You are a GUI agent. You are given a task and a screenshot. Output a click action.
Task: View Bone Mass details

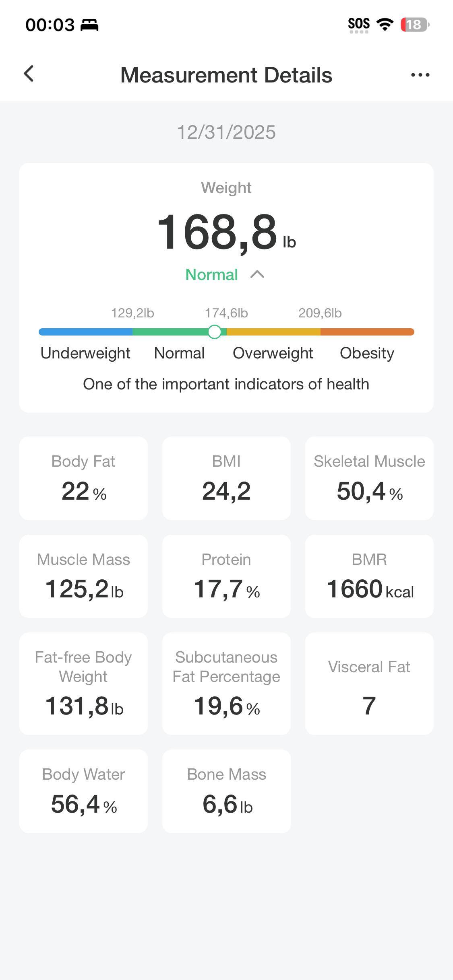click(x=226, y=791)
